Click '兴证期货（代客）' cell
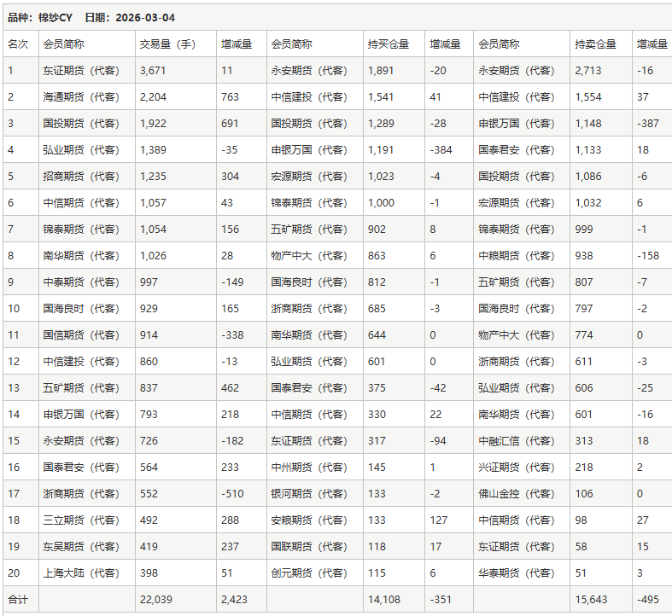 click(517, 468)
